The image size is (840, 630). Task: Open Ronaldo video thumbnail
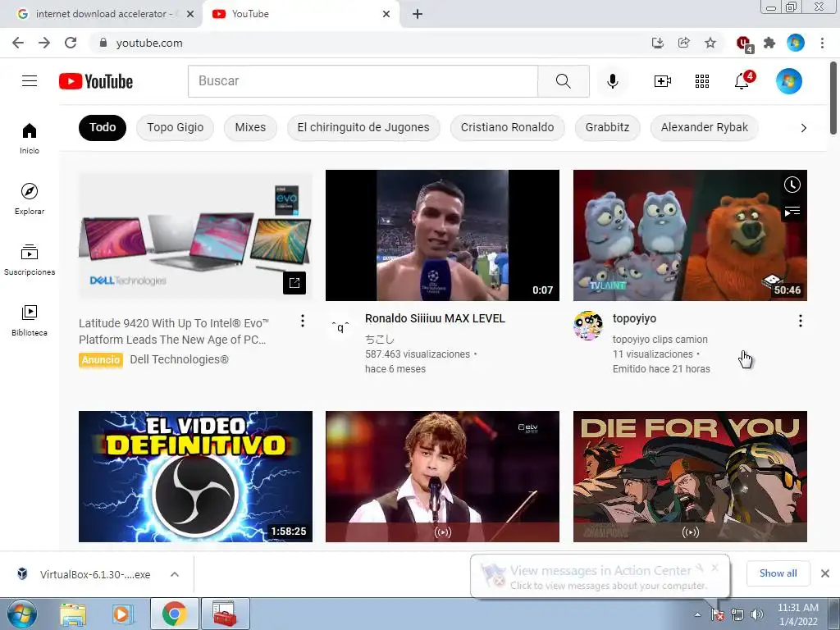(x=442, y=235)
